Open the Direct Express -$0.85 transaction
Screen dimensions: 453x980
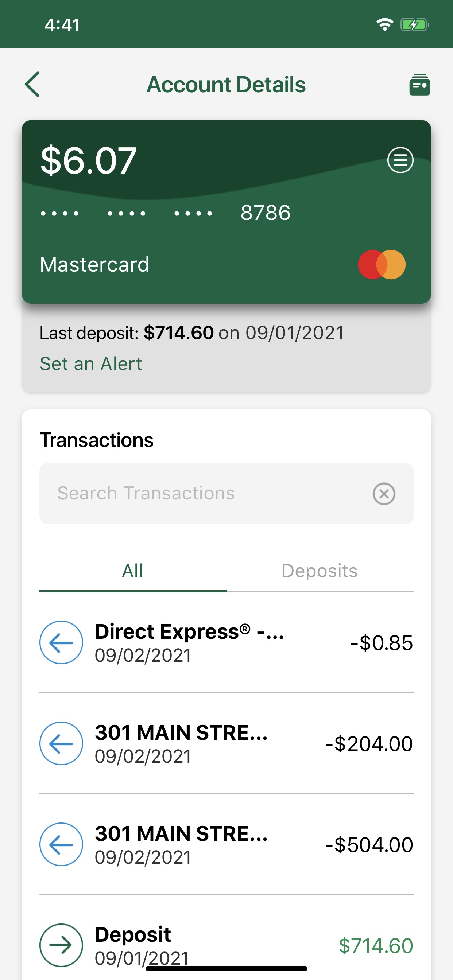tap(226, 642)
